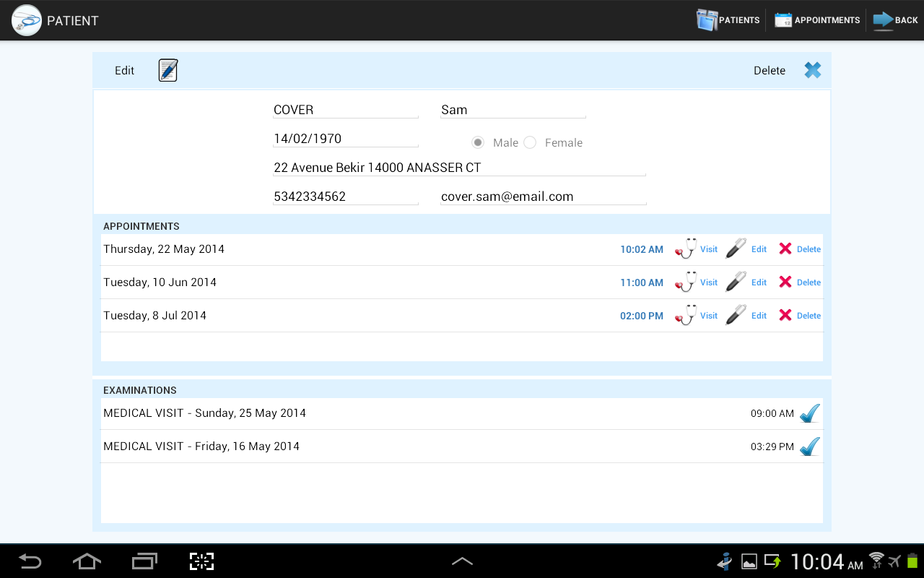The image size is (924, 578).
Task: Click the BACK menu label
Action: 907,20
